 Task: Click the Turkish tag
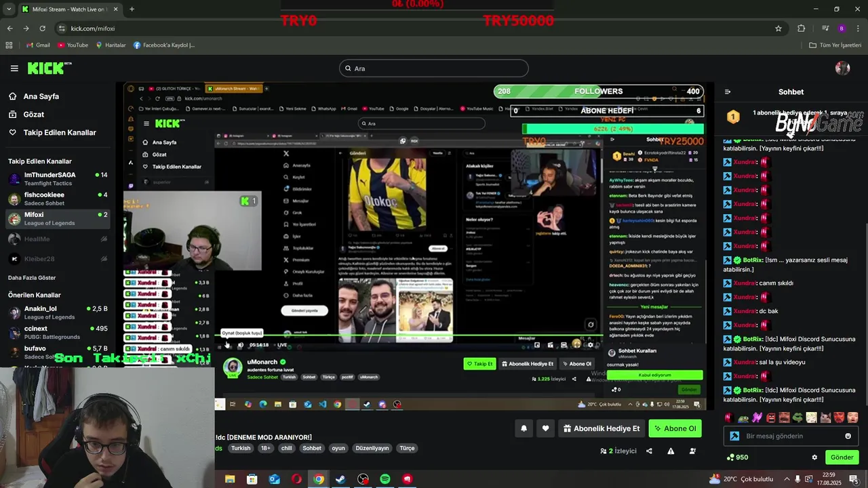241,448
